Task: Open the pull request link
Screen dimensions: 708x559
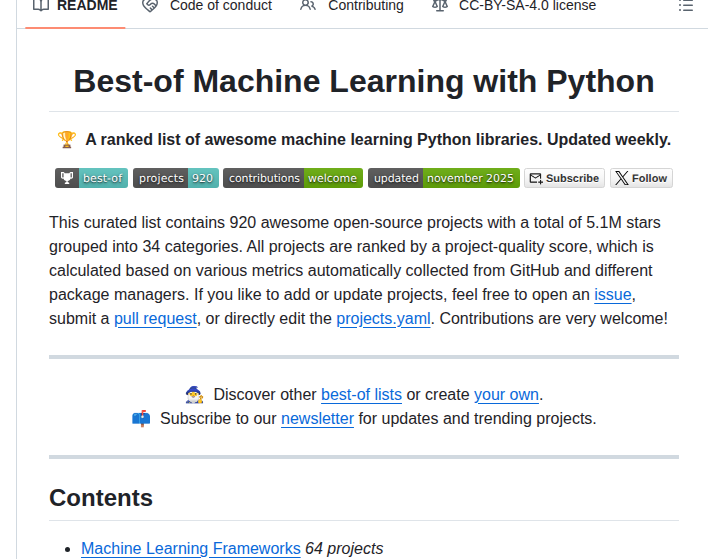Action: point(155,319)
